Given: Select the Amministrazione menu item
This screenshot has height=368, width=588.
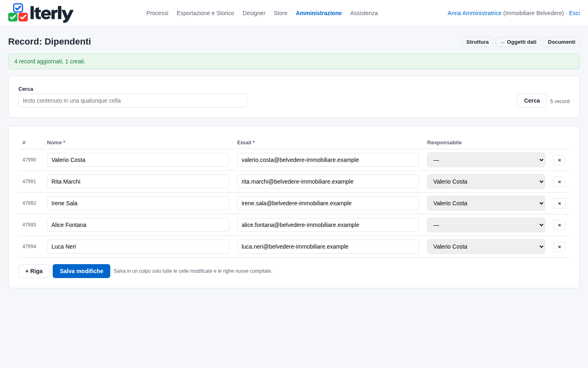Looking at the screenshot, I should [319, 13].
